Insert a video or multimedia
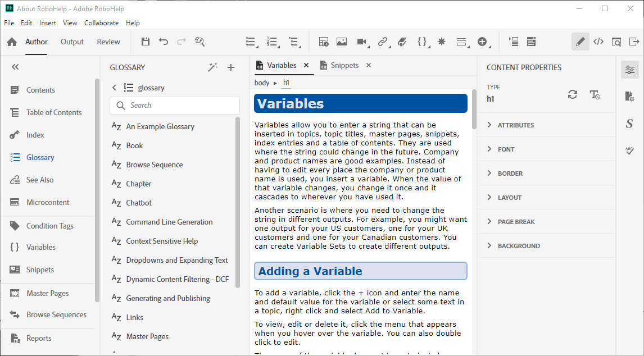This screenshot has height=356, width=644. coord(362,42)
